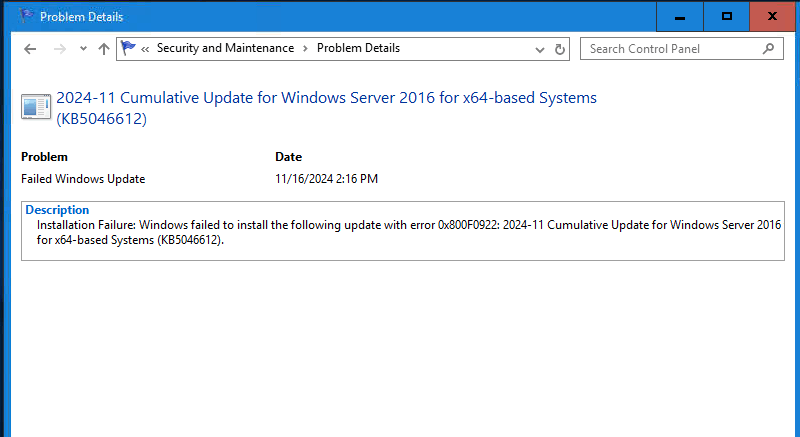Expand chevron after Security and Maintenance
800x437 pixels.
point(305,48)
